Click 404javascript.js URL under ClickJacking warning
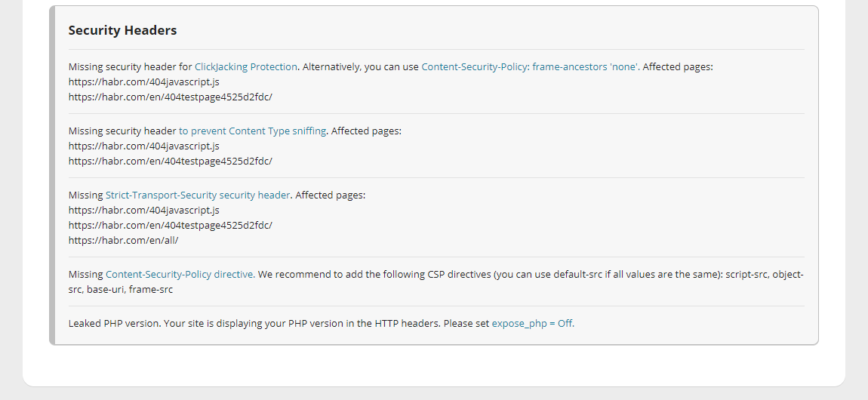 pos(143,82)
